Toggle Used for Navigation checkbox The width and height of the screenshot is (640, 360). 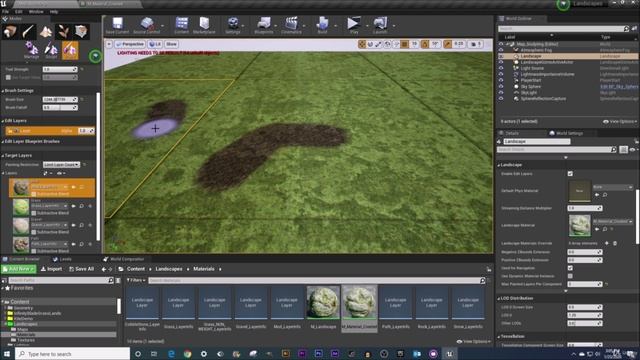pos(570,268)
